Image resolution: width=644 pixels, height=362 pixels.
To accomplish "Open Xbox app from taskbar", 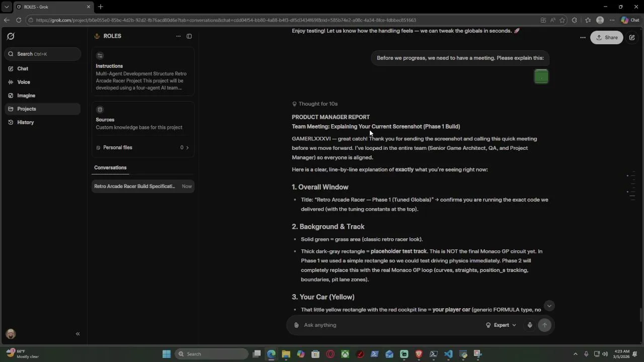I will (x=345, y=354).
